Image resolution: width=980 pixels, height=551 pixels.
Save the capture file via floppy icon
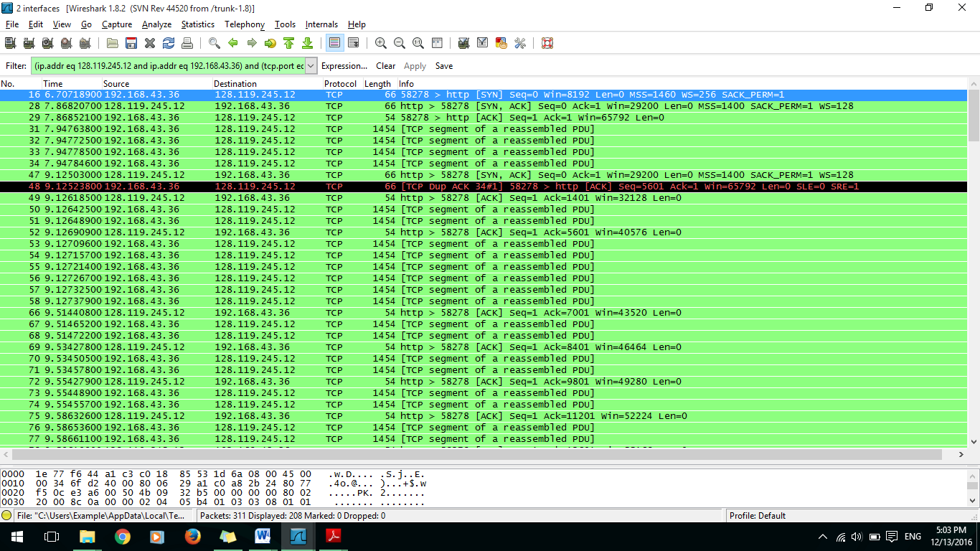pos(131,43)
